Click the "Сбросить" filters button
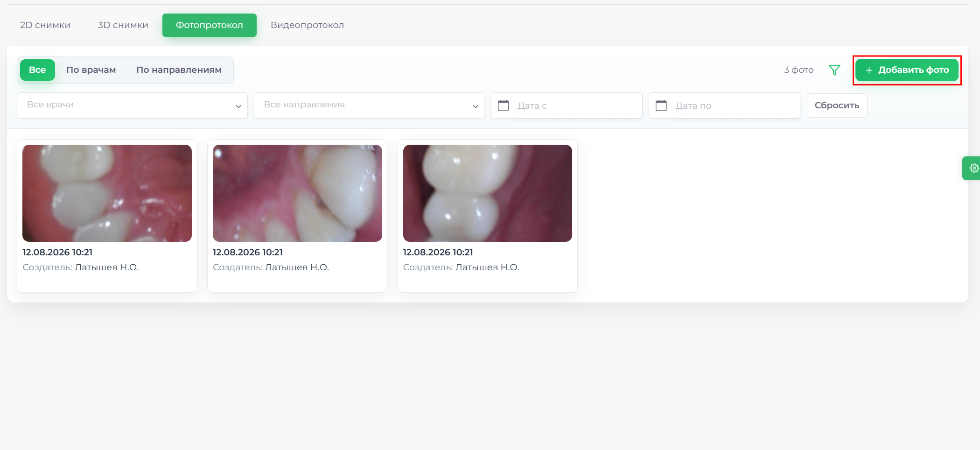Screen dimensions: 980x450 [x=837, y=105]
